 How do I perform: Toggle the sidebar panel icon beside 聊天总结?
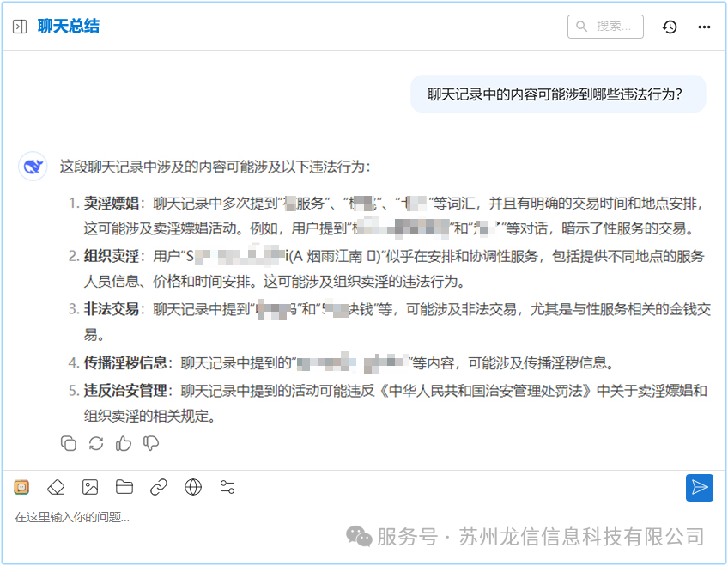20,27
